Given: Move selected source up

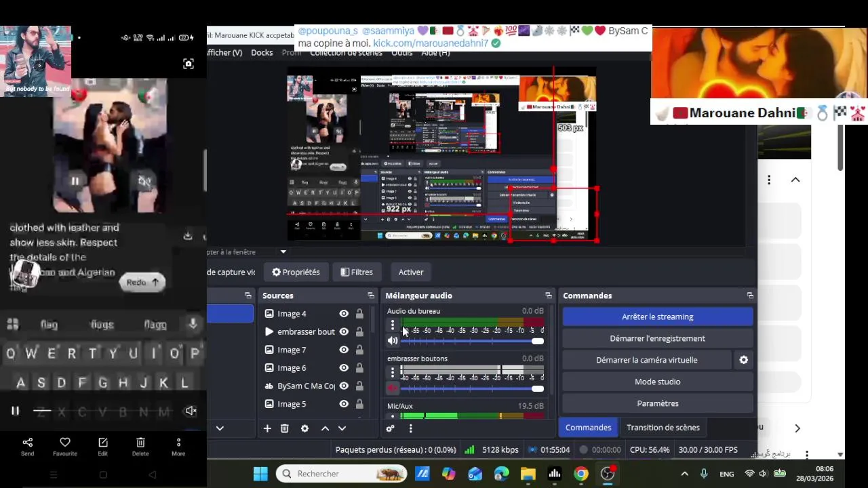Looking at the screenshot, I should tap(325, 428).
